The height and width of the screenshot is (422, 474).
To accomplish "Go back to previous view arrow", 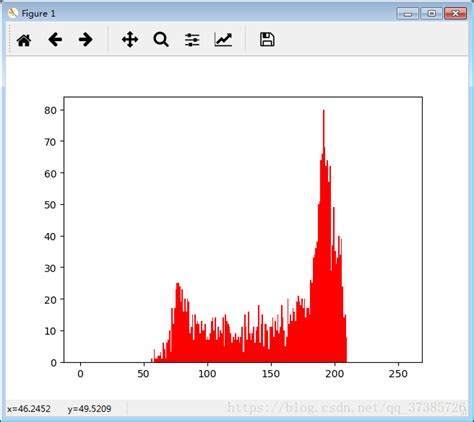I will point(55,40).
